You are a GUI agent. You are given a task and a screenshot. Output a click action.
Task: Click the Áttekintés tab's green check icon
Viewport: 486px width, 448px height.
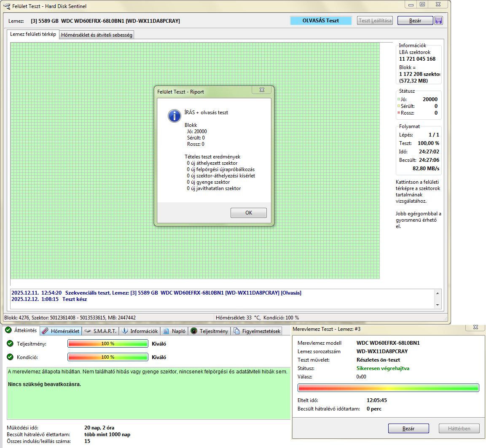8,330
